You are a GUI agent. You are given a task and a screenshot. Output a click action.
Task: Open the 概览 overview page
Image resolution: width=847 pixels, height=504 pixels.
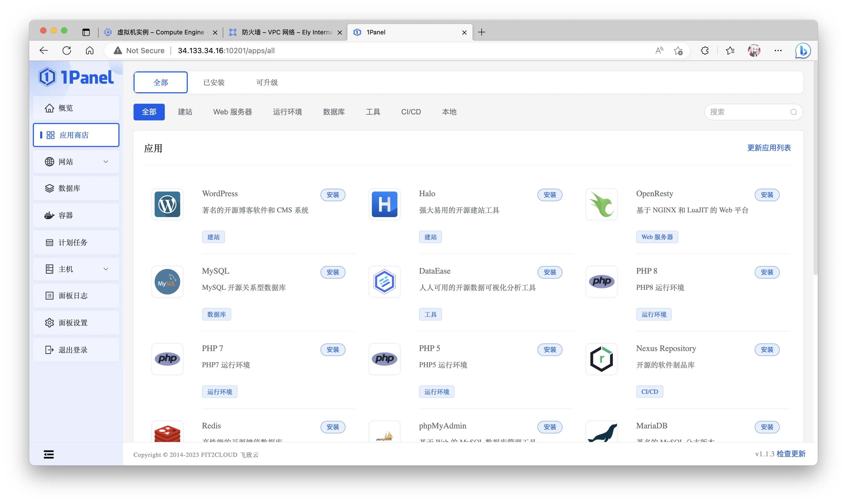click(x=76, y=108)
